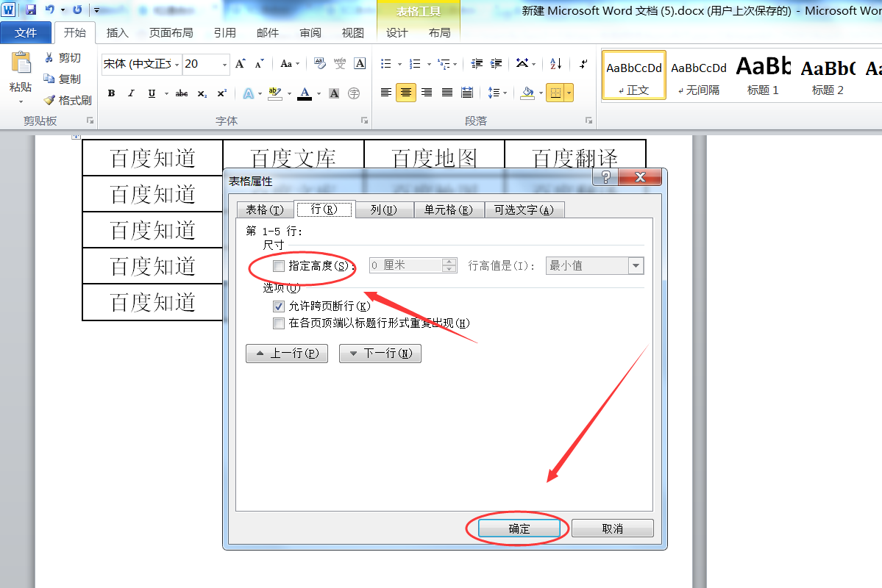882x588 pixels.
Task: Click the Save icon in quick access toolbar
Action: point(31,10)
